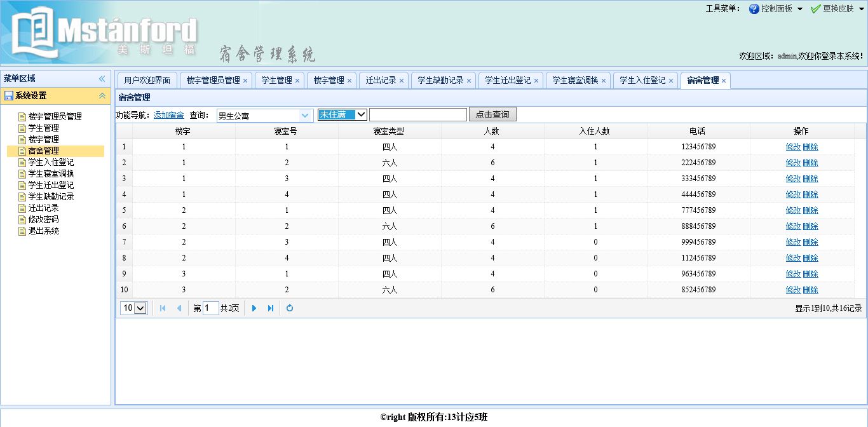The height and width of the screenshot is (427, 868).
Task: Go to previous page in pagination
Action: [179, 308]
